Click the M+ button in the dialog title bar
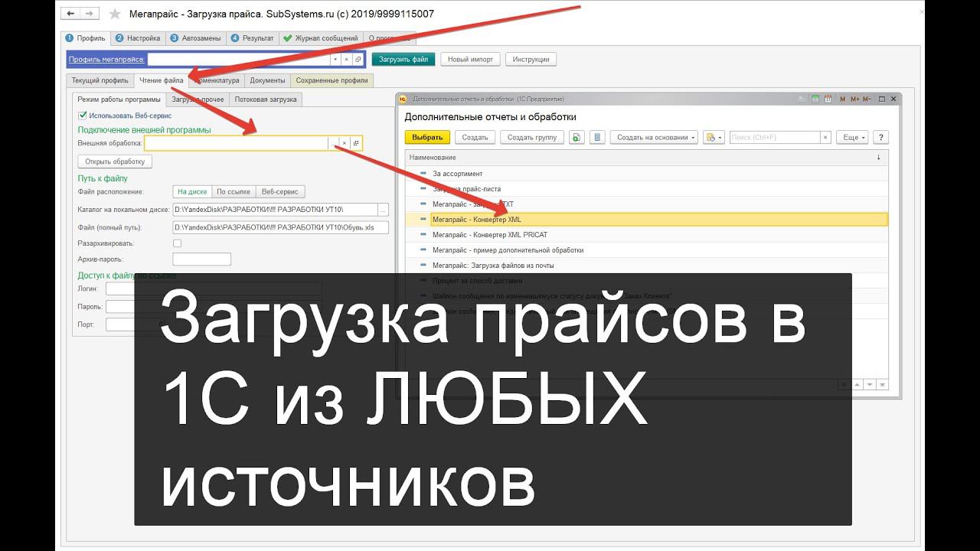This screenshot has height=551, width=980. [x=854, y=99]
